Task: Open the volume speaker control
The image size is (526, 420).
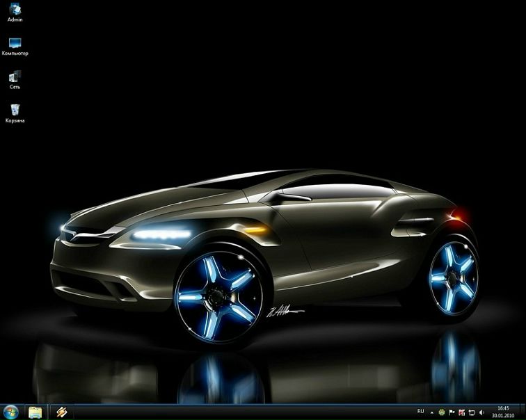Action: [481, 412]
